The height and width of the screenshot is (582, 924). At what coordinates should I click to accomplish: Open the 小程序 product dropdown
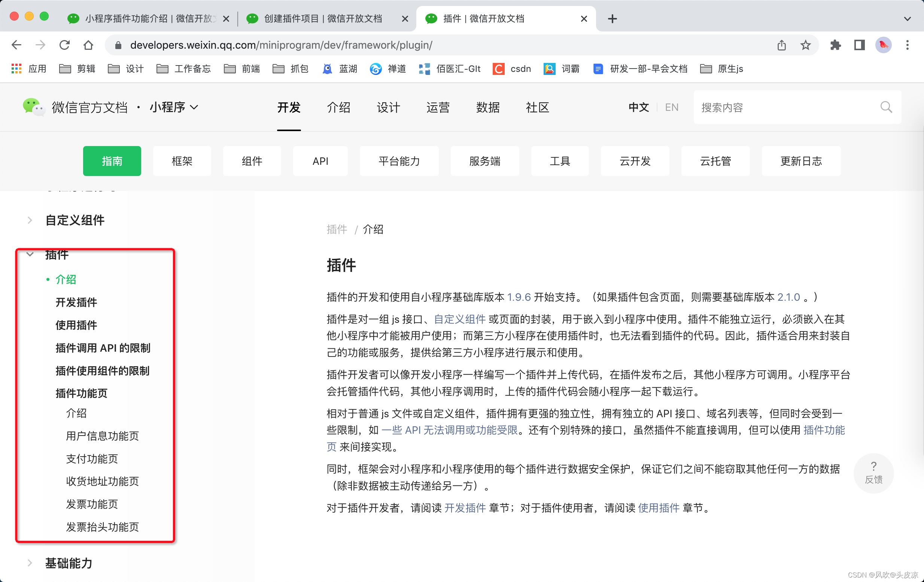point(174,107)
